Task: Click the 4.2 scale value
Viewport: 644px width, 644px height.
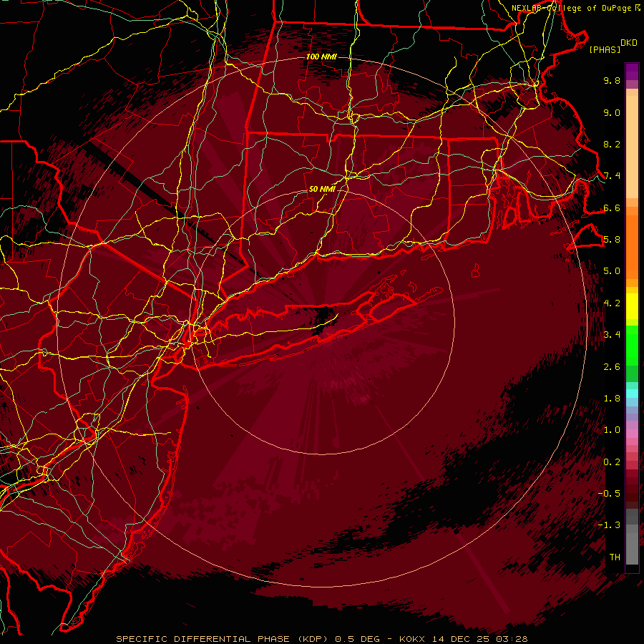Action: 612,303
